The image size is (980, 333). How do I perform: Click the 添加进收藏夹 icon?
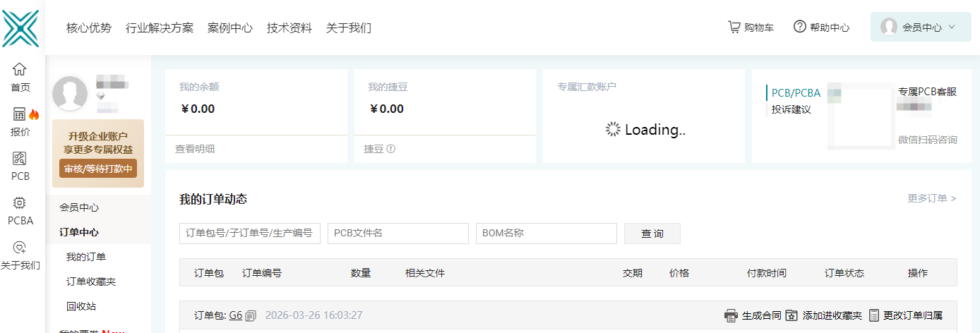tap(791, 315)
